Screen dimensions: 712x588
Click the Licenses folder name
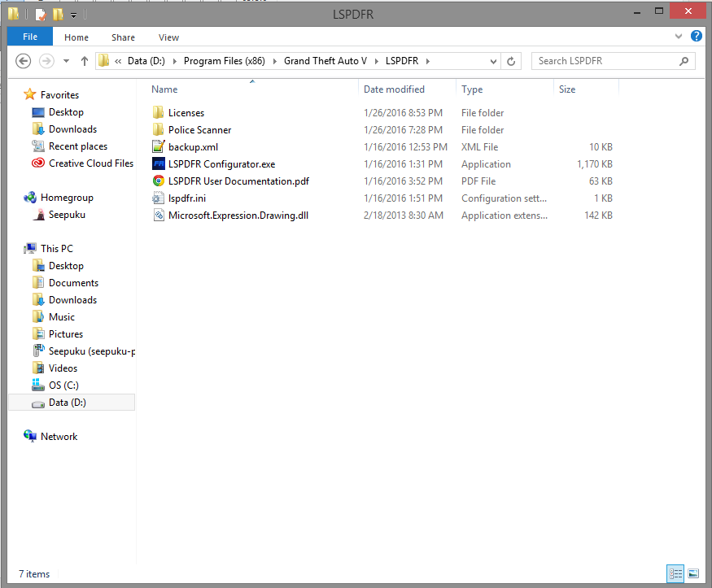tap(186, 113)
